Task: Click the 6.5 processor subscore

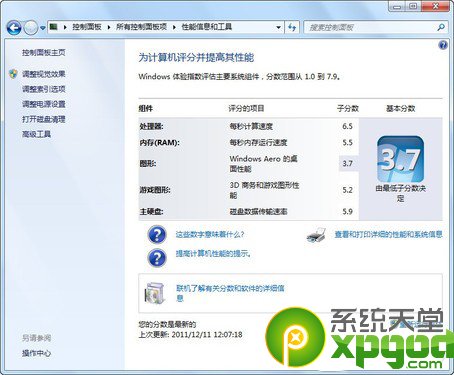Action: click(347, 126)
